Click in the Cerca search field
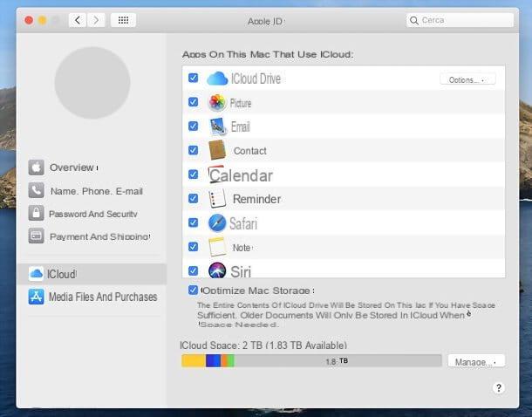The height and width of the screenshot is (417, 532). [460, 20]
